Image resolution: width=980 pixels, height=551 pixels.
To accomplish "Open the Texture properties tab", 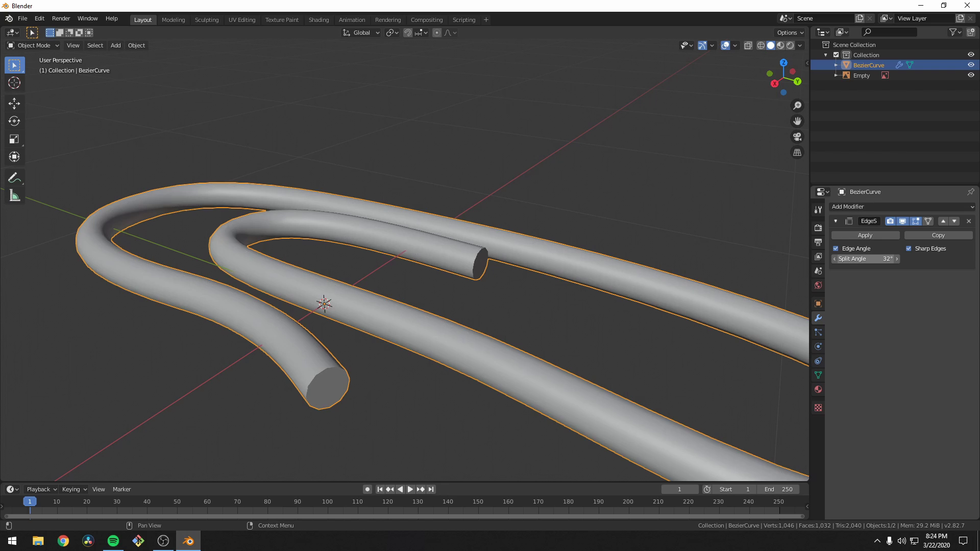I will tap(818, 408).
